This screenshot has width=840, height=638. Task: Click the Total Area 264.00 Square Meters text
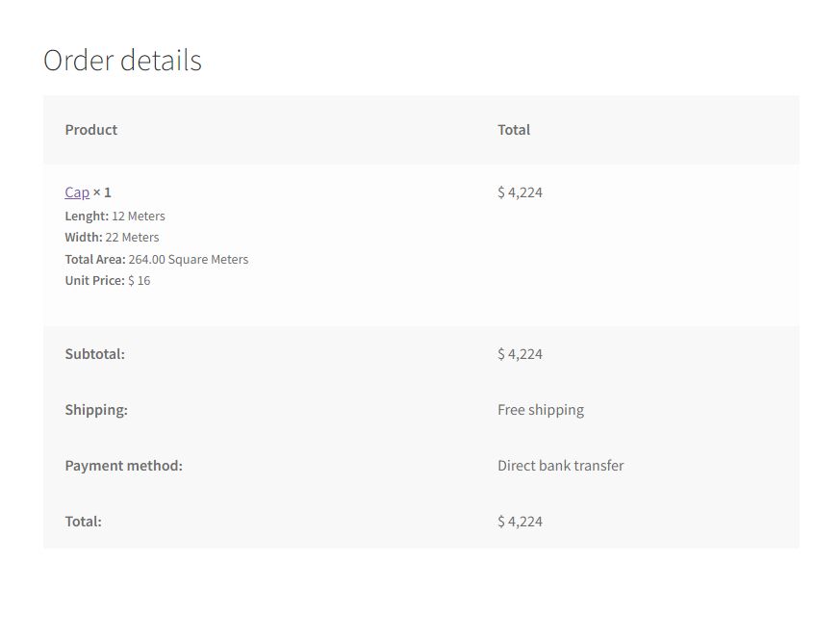pyautogui.click(x=157, y=259)
